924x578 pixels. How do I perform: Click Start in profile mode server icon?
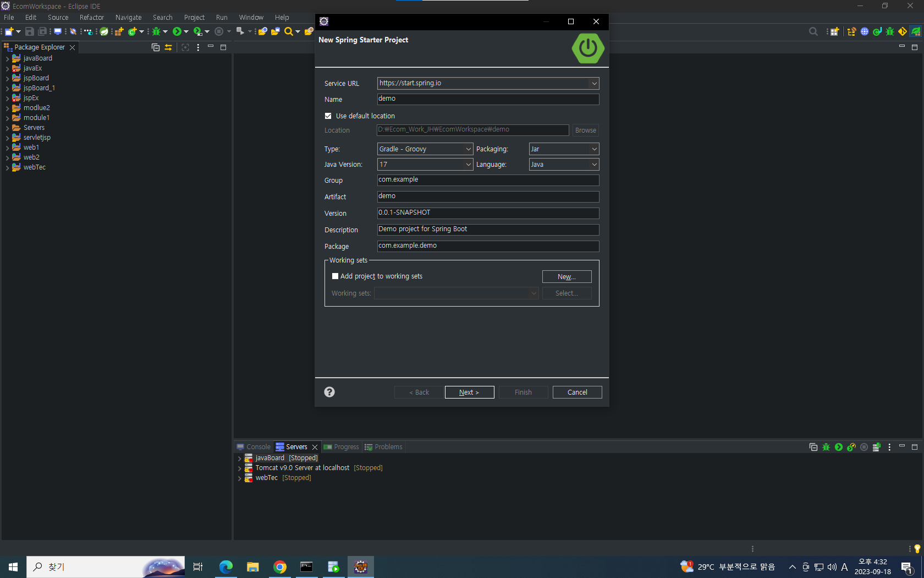pos(851,447)
